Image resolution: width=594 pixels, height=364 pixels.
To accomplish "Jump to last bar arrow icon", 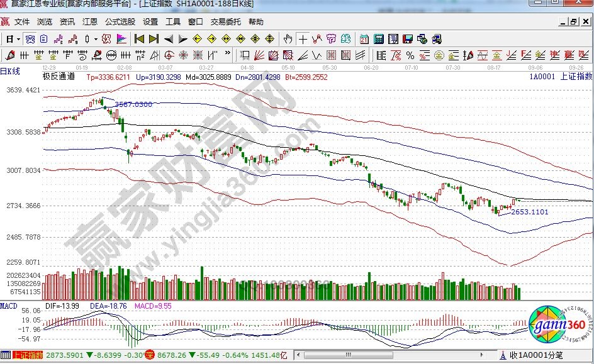I will pos(154,39).
